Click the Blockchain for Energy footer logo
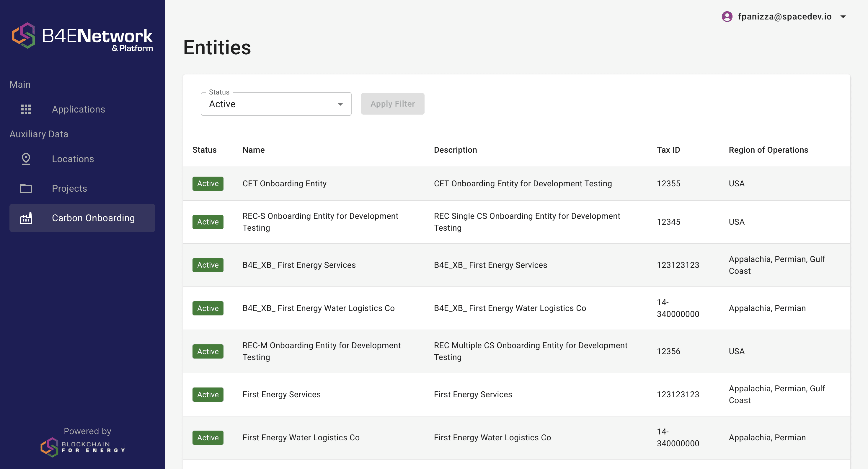 pos(83,447)
